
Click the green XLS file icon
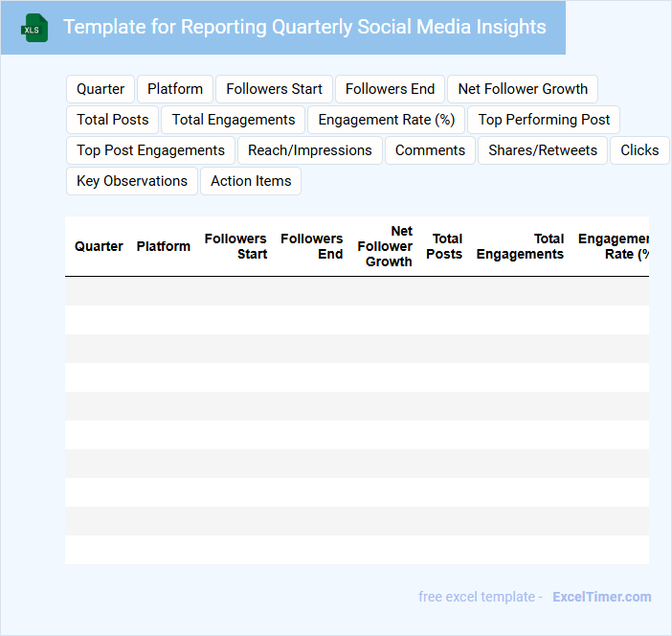coord(34,28)
